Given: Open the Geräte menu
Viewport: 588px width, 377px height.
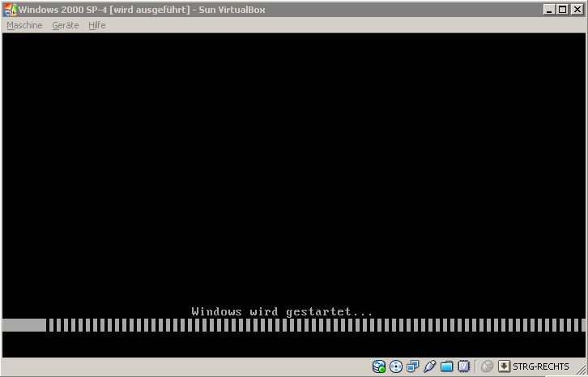Looking at the screenshot, I should coord(66,25).
